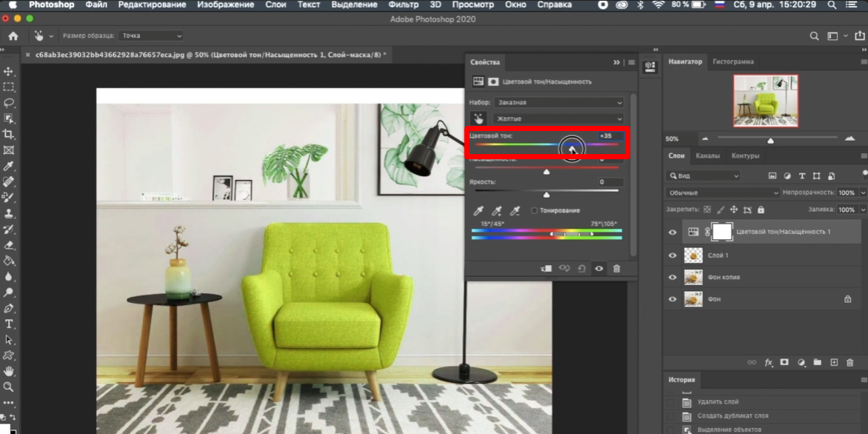Click the Home icon in options bar
Viewport: 868px width, 434px height.
(x=13, y=36)
